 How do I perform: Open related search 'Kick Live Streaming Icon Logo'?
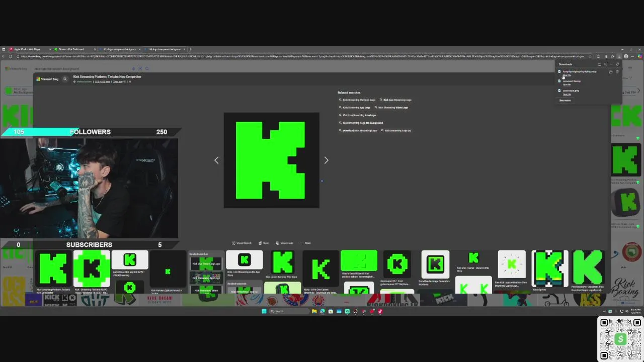coord(358,115)
